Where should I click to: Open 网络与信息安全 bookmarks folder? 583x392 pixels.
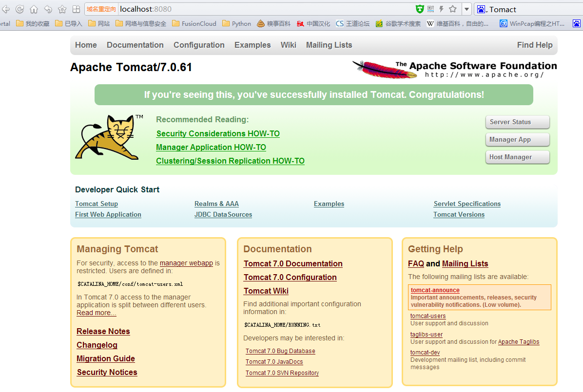pos(141,23)
